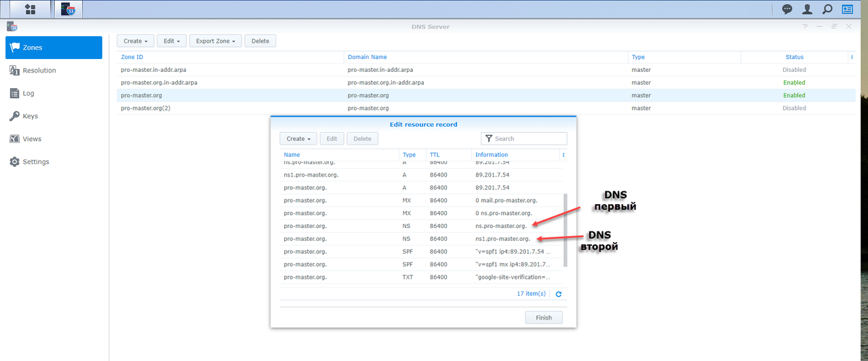This screenshot has height=361, width=868.
Task: Open the notifications chat bubble icon
Action: (x=787, y=9)
